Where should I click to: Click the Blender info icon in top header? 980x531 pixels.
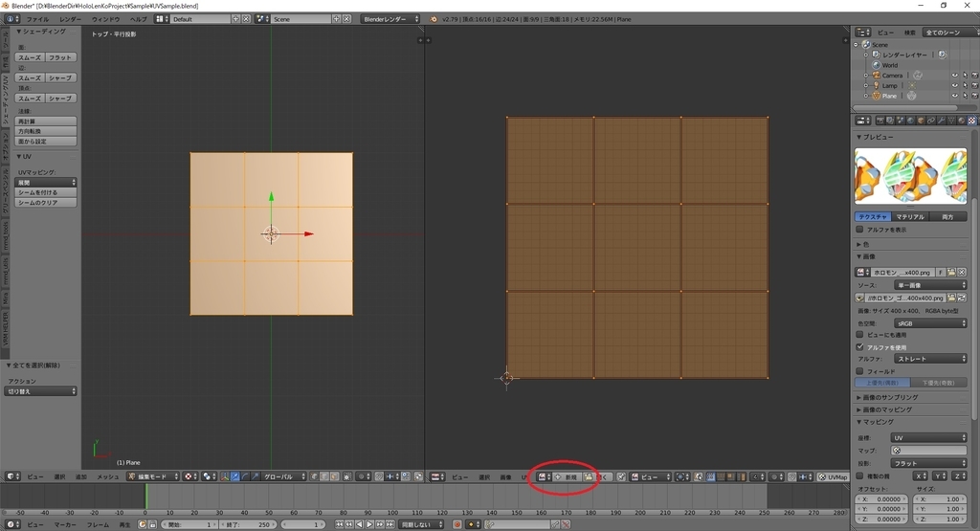10,19
